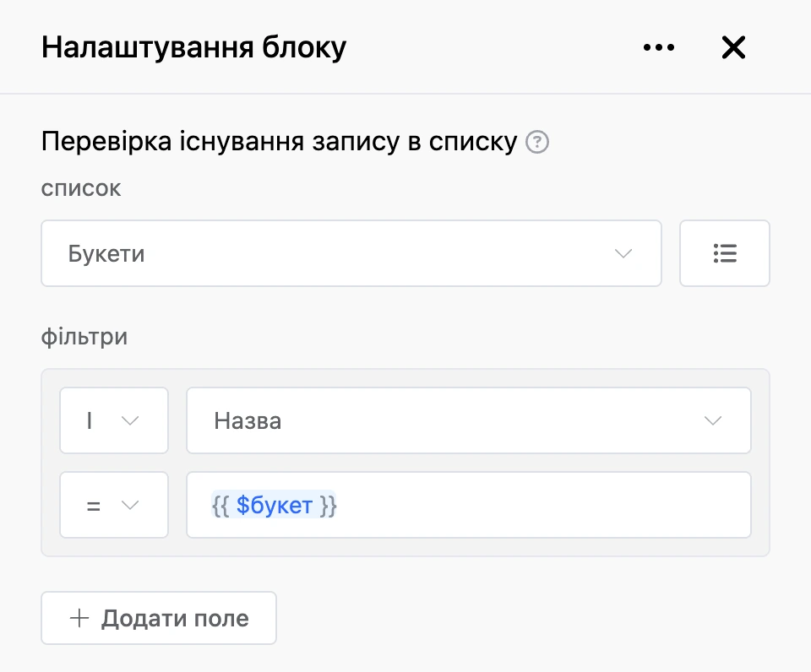Click the help question mark icon
The image size is (811, 672).
click(x=537, y=142)
